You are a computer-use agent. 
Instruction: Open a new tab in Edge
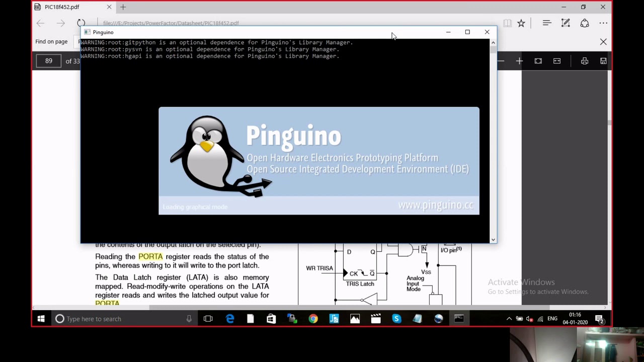tap(123, 7)
